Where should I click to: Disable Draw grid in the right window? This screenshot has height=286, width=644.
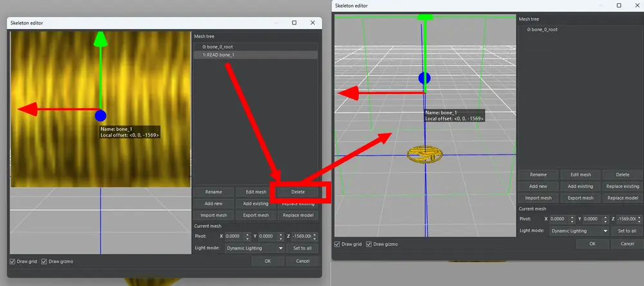[x=337, y=244]
